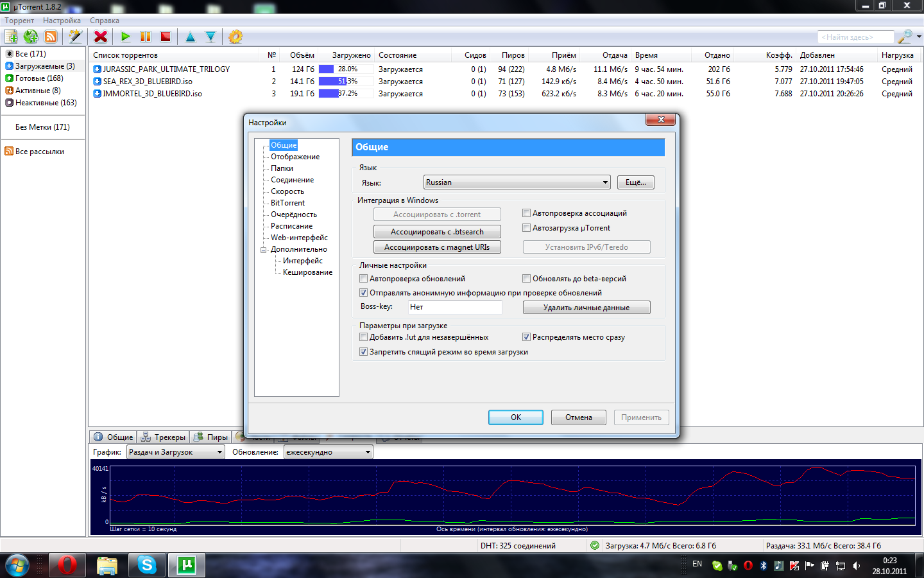The width and height of the screenshot is (924, 578).
Task: Click the red Stop torrent icon
Action: [166, 37]
